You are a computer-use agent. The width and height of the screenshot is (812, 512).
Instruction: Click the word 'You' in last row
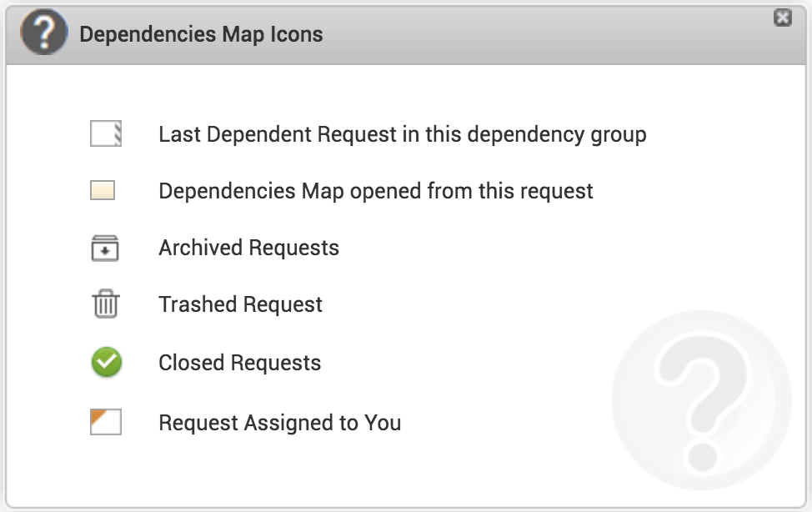[383, 423]
